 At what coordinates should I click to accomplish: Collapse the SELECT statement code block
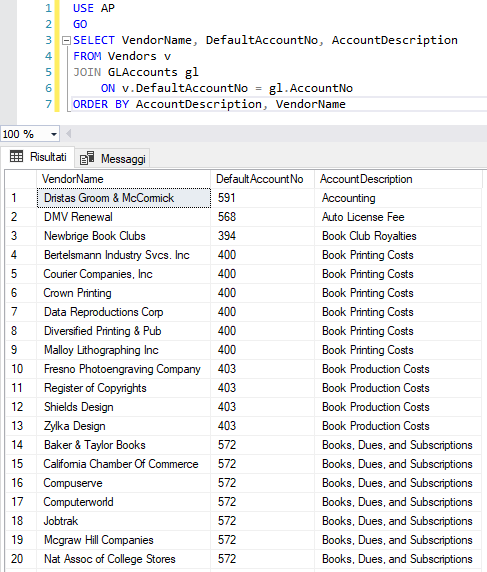[66, 40]
